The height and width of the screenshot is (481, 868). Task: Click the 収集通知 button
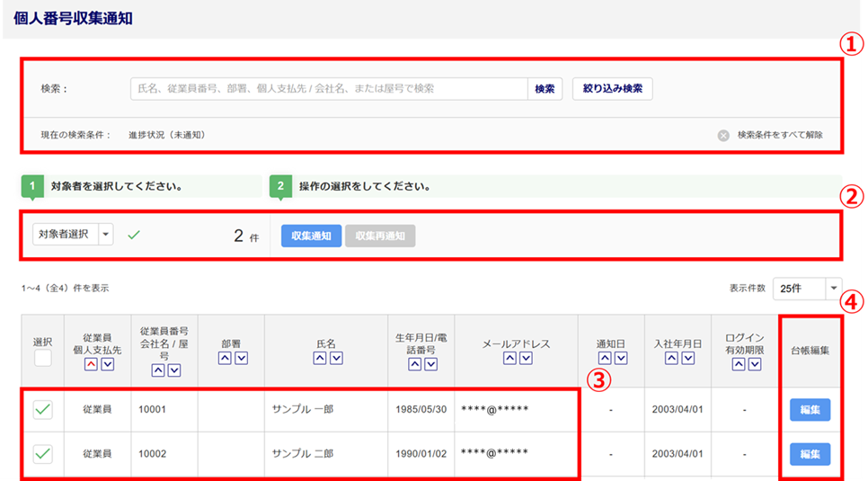coord(311,236)
